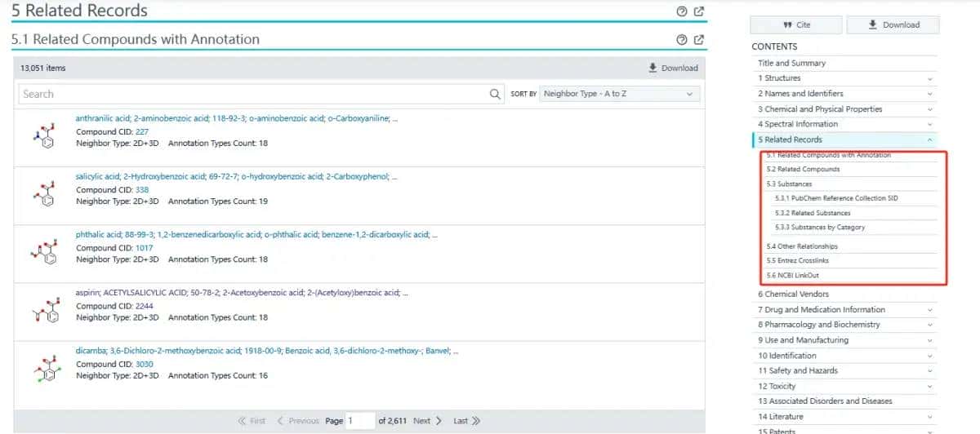
Task: Expand 3 Chemical and Physical Properties
Action: 929,109
